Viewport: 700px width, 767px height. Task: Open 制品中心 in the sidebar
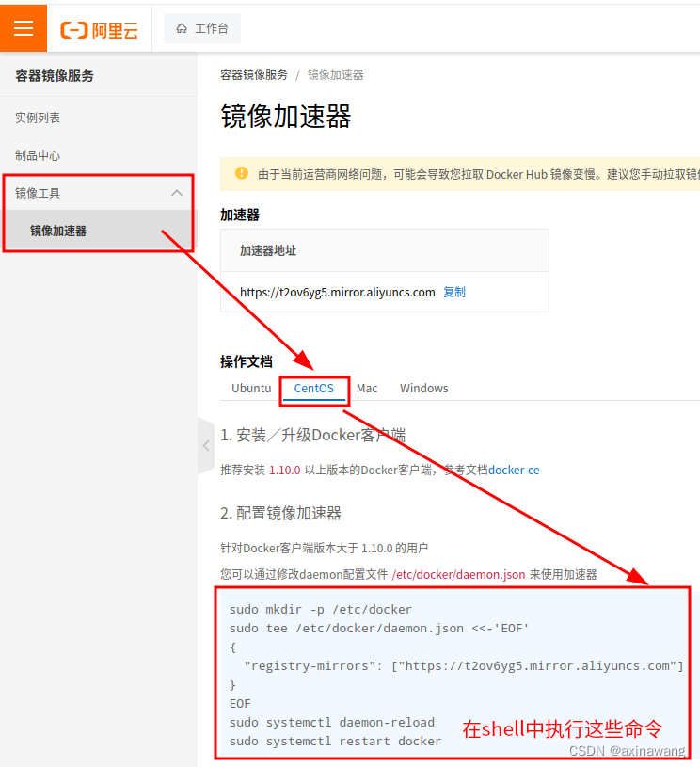coord(38,155)
